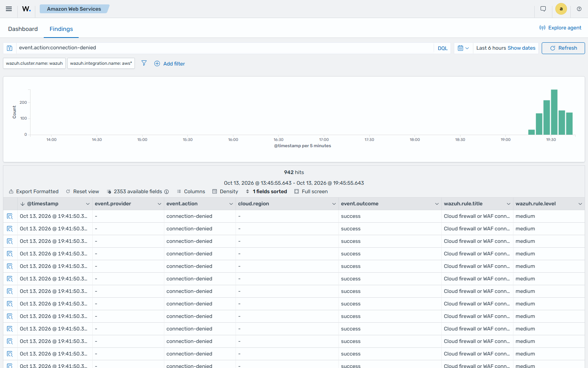Open wazuh.rule.level column header menu
Viewport: 588px width, 368px height.
pos(580,204)
